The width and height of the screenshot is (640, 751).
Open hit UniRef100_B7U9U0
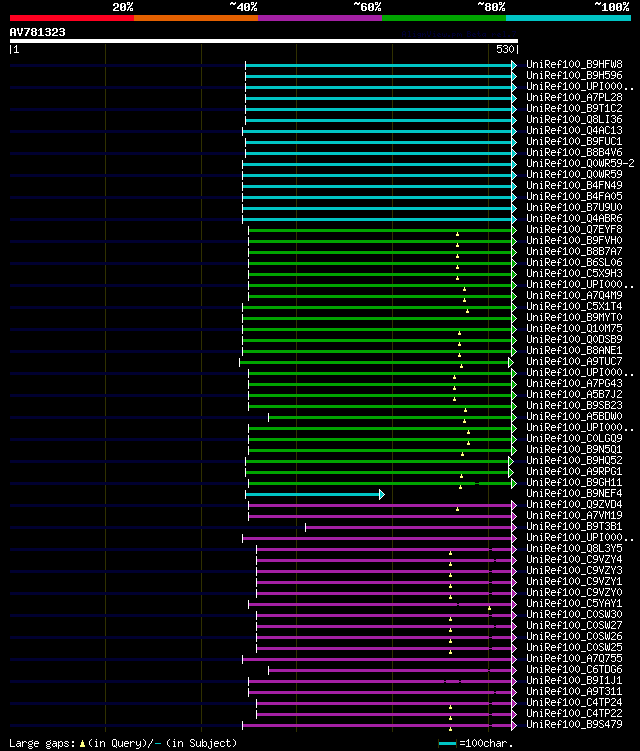coord(574,207)
